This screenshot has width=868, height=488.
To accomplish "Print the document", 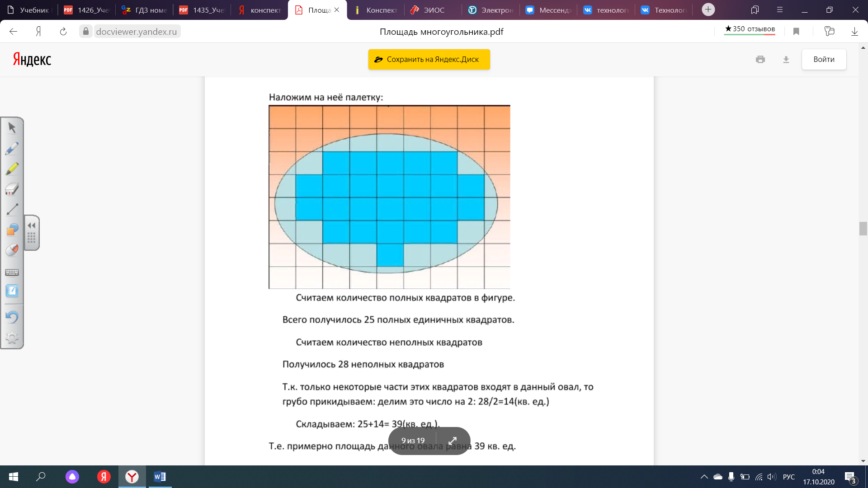I will 760,59.
